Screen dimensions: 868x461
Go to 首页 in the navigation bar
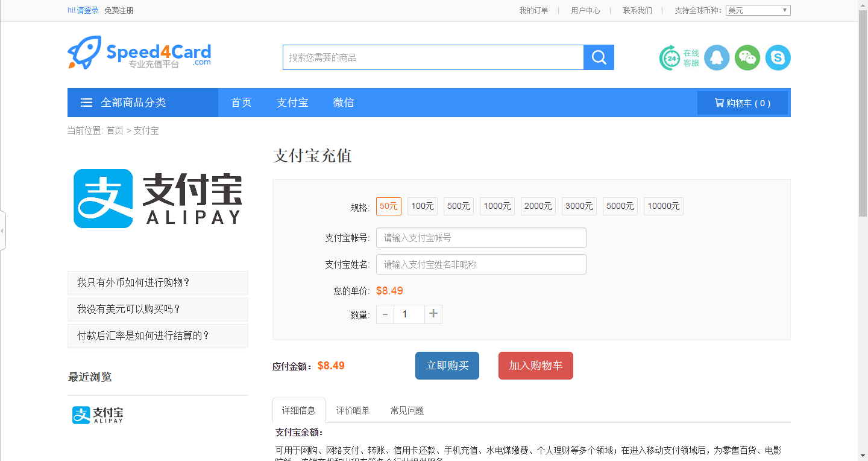241,103
